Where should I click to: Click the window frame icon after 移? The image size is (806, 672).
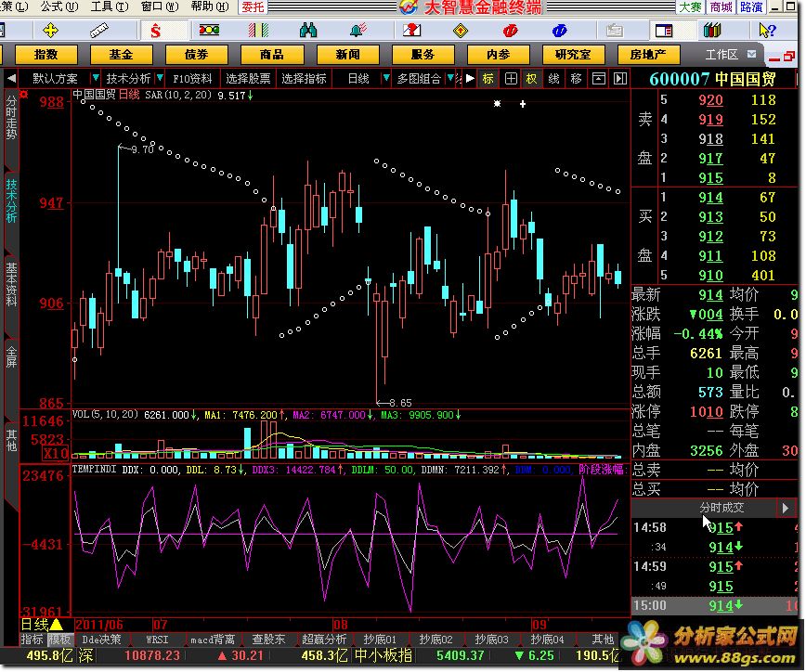pos(598,78)
